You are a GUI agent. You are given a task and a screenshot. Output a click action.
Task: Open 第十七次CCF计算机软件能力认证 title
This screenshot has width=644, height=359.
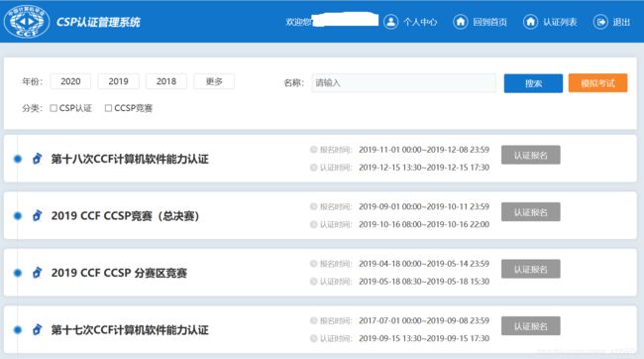[130, 330]
